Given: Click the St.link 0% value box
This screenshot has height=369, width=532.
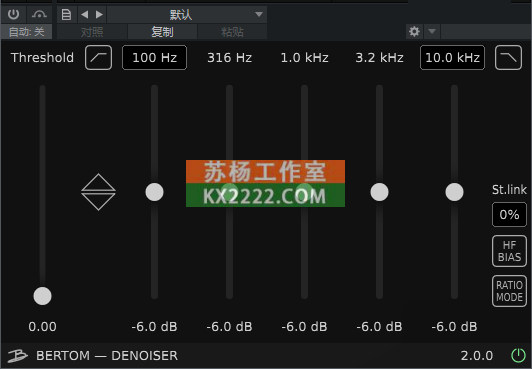Looking at the screenshot, I should click(x=509, y=215).
